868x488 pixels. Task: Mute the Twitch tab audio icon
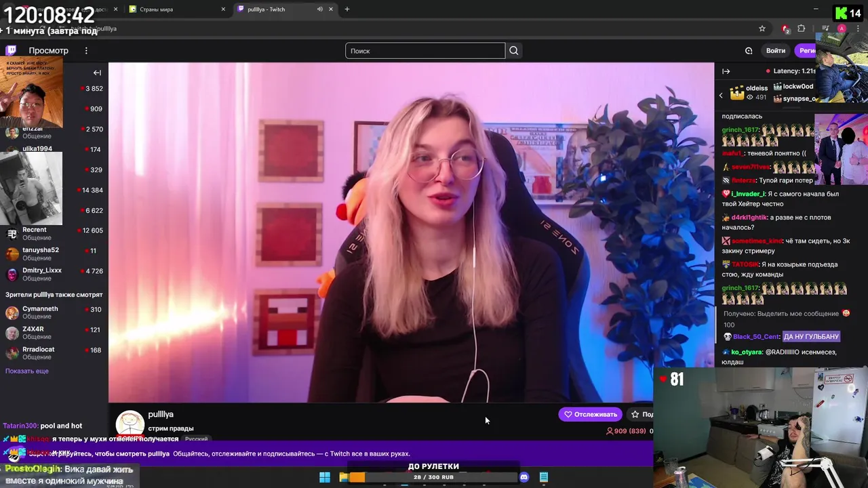click(x=319, y=9)
